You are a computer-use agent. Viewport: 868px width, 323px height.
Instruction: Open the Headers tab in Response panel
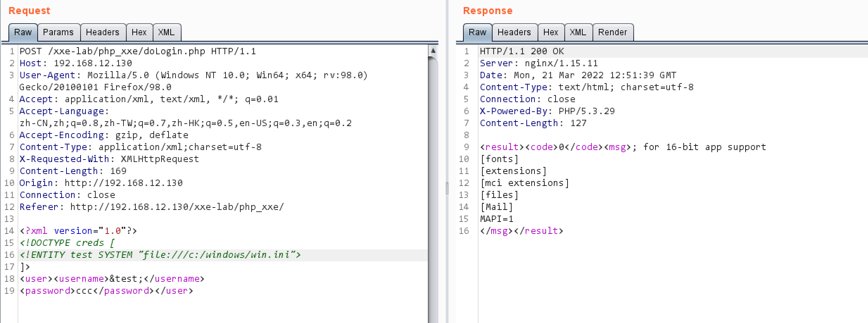pyautogui.click(x=514, y=32)
